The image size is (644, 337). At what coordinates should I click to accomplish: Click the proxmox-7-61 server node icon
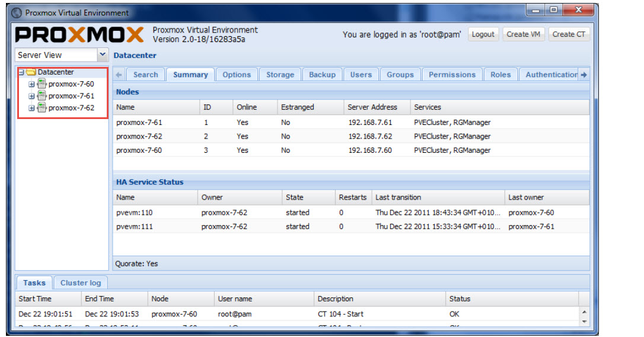click(42, 96)
